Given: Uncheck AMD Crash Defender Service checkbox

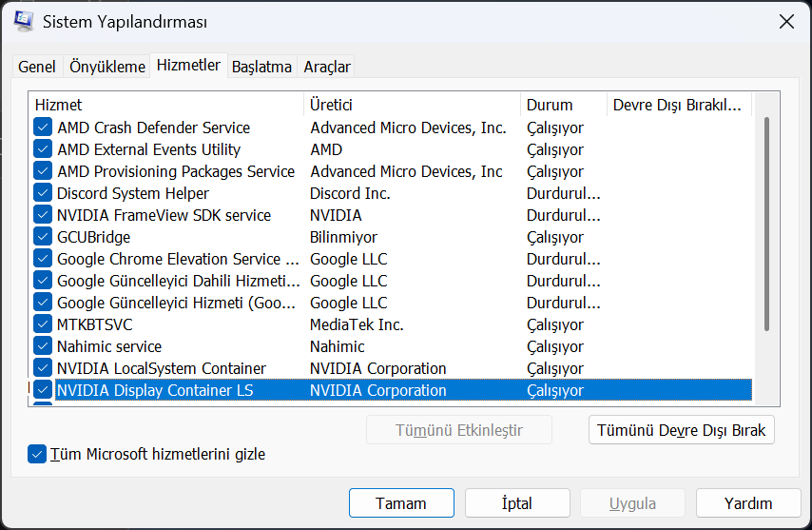Looking at the screenshot, I should [x=43, y=127].
